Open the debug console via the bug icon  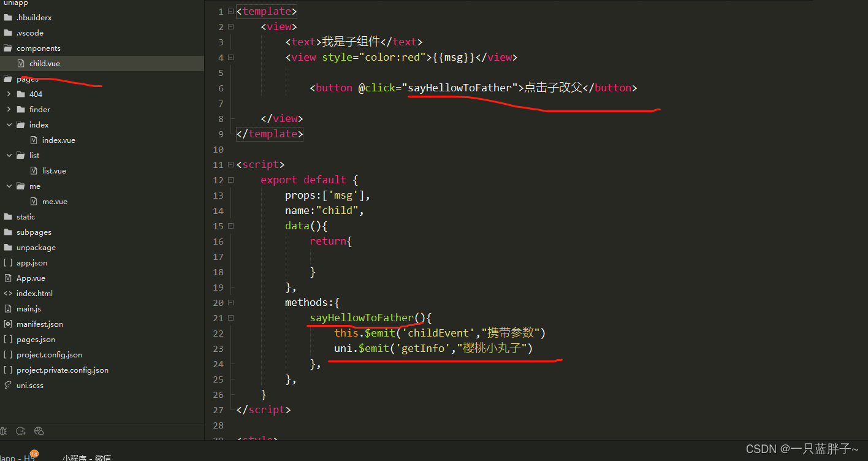pyautogui.click(x=4, y=431)
